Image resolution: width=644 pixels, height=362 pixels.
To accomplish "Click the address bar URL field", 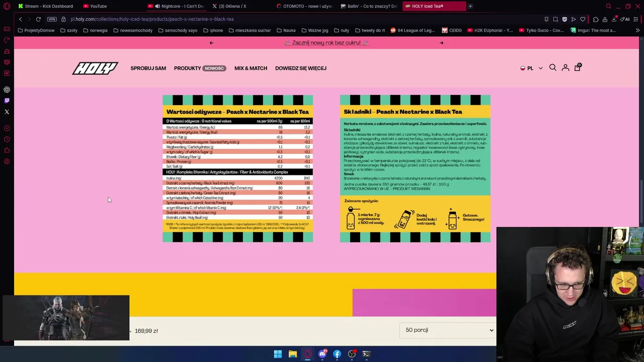I will point(302,19).
